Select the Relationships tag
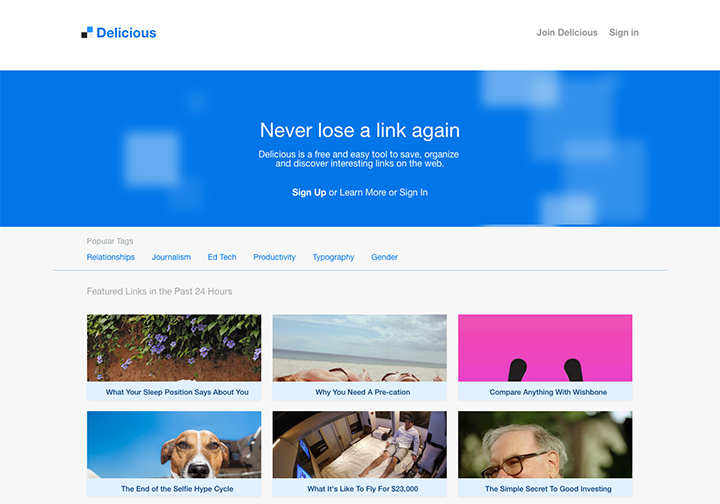 coord(111,257)
